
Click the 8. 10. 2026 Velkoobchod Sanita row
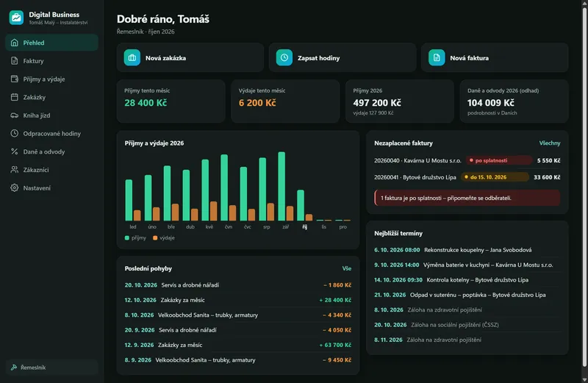tap(238, 315)
